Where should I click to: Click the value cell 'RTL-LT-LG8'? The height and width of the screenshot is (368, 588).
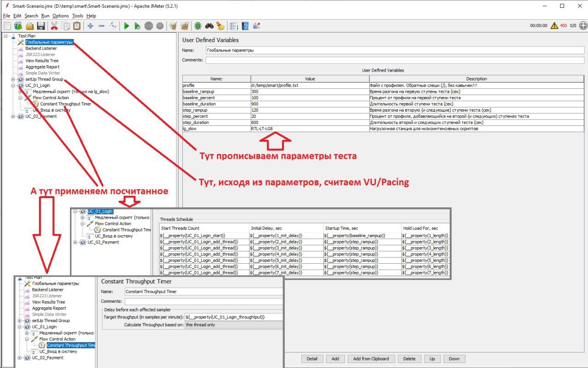[310, 129]
